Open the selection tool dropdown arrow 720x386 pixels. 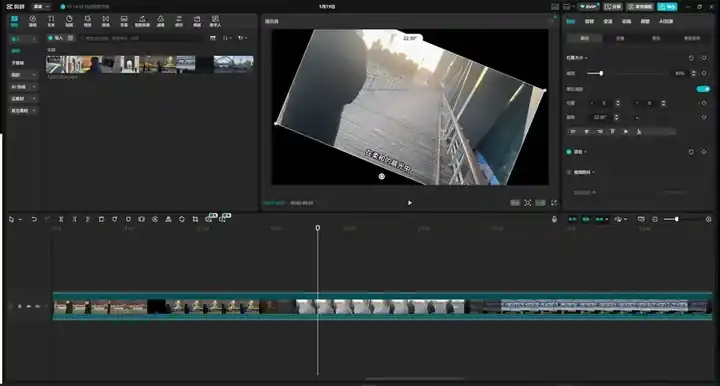click(x=20, y=219)
